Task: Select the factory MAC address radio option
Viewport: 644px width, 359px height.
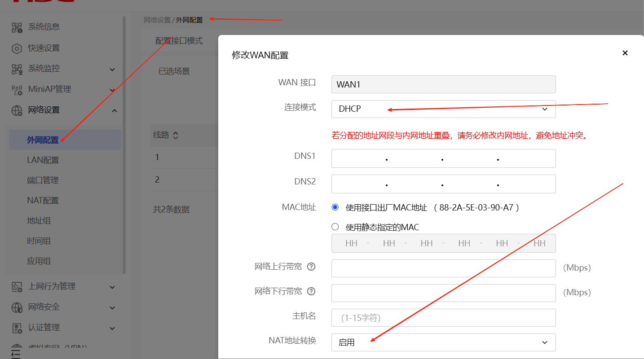Action: pos(335,207)
